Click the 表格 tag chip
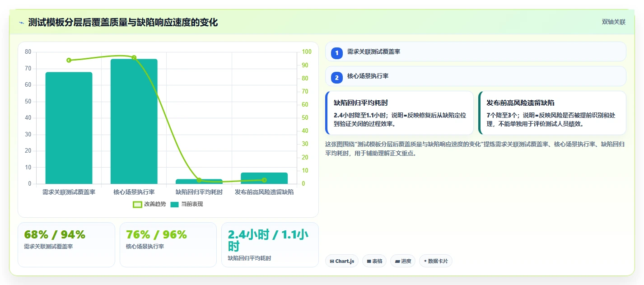 (374, 261)
